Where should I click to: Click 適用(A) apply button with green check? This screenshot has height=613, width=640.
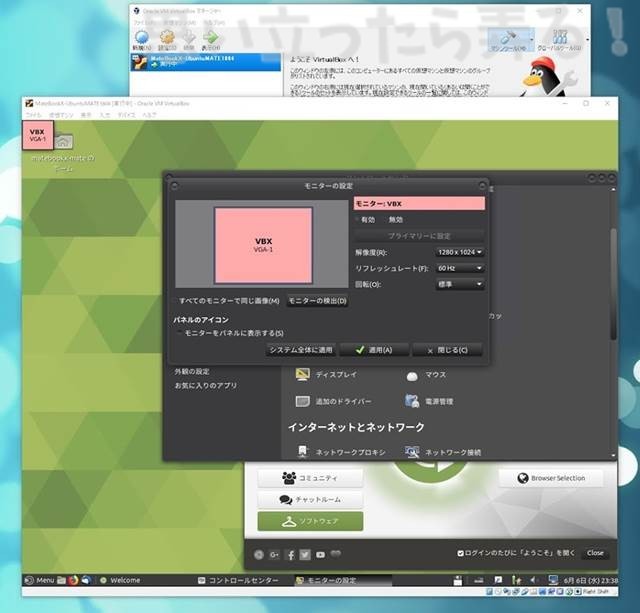point(374,350)
